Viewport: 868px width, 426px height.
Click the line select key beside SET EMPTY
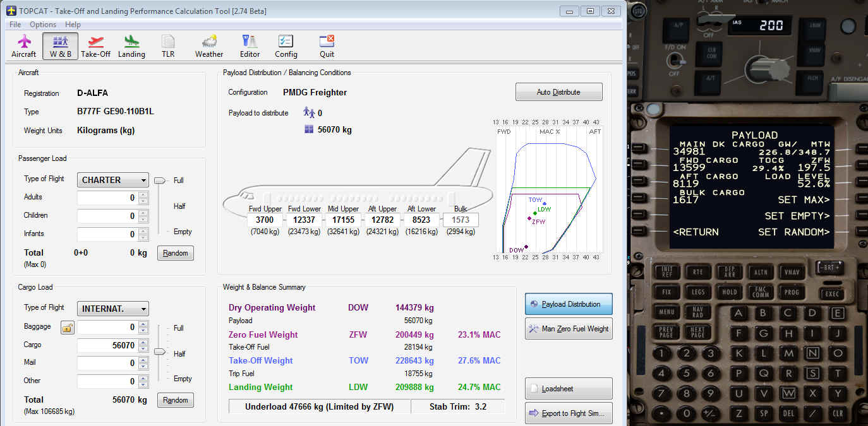click(x=862, y=215)
